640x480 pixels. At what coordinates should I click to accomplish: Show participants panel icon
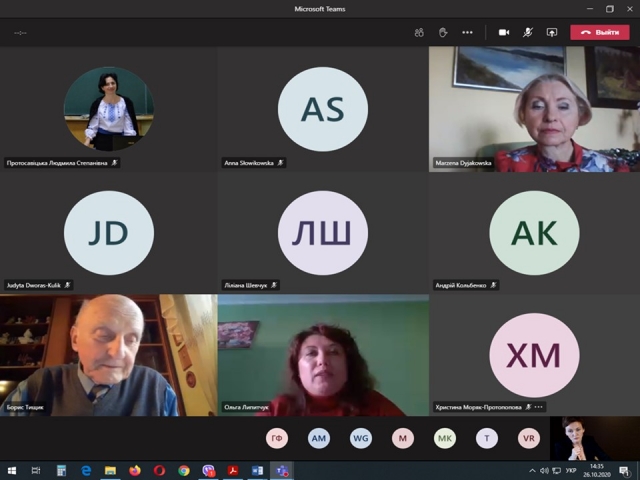tap(419, 33)
